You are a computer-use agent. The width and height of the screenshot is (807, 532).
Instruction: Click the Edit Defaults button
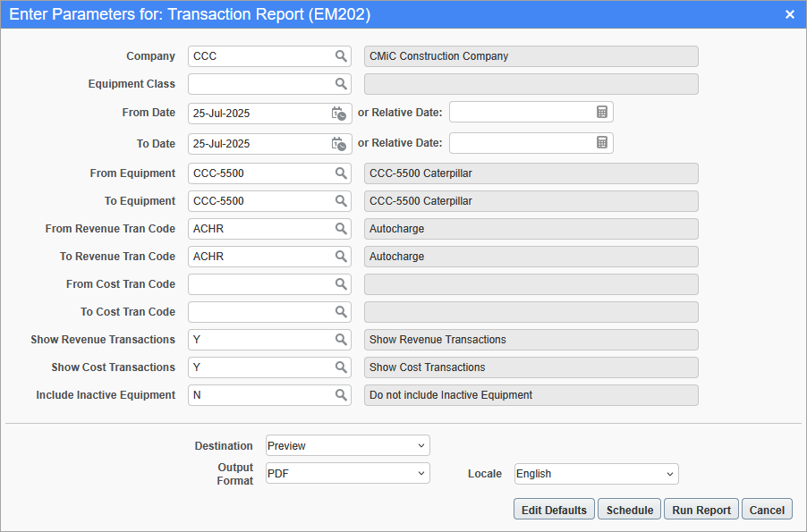(553, 509)
